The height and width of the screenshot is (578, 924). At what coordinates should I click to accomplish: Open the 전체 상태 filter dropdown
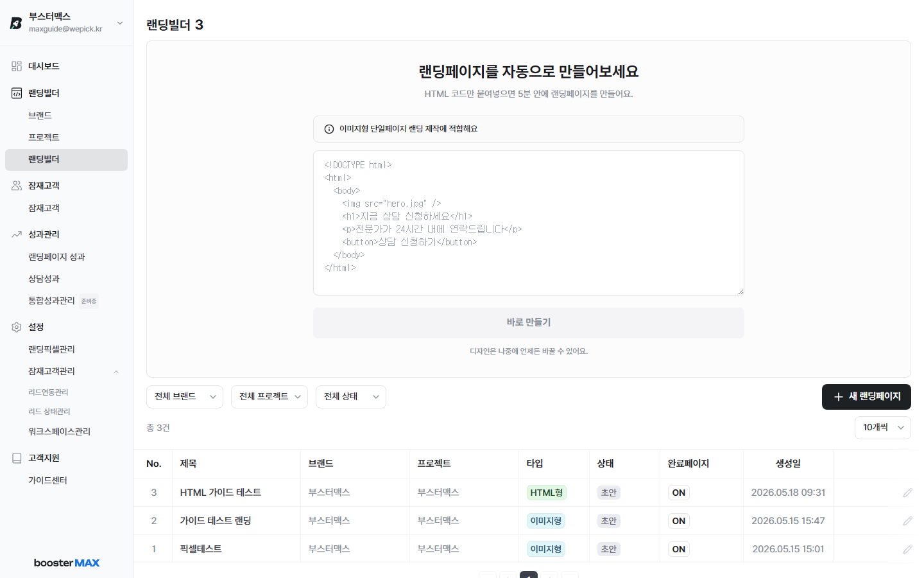pos(351,397)
